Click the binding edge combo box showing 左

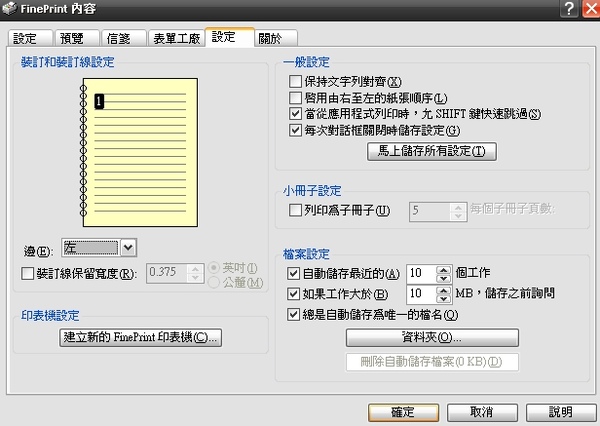(x=99, y=248)
